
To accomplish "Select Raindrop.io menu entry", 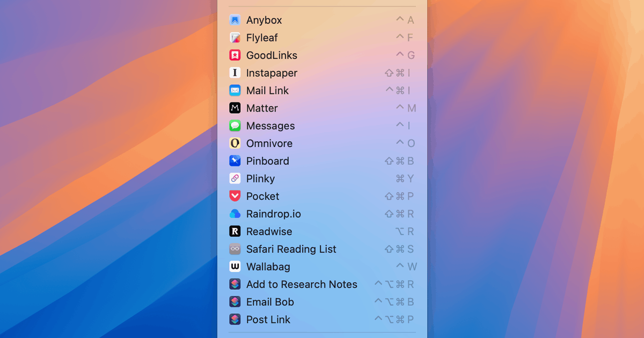I will pyautogui.click(x=322, y=214).
